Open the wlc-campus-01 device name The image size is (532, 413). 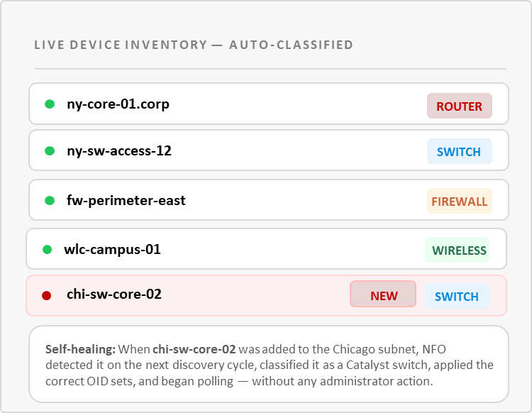(112, 249)
